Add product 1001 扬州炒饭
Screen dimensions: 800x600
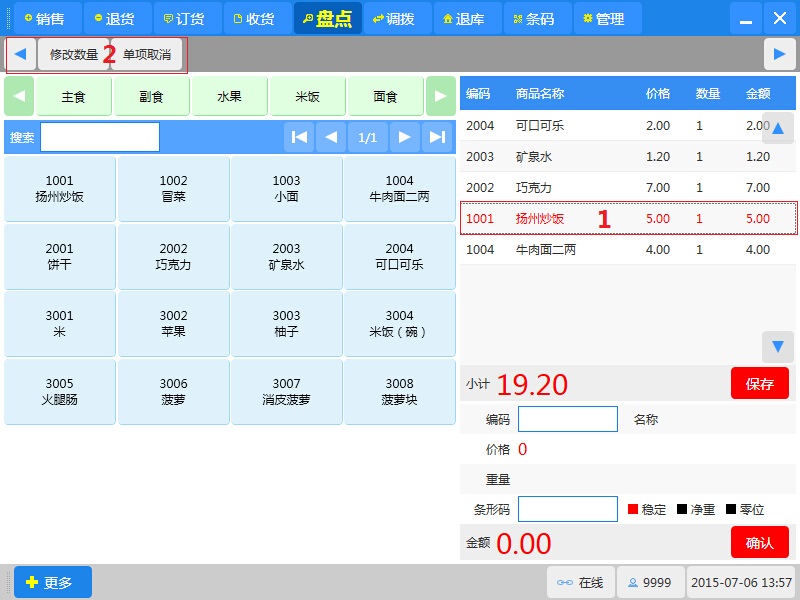60,189
